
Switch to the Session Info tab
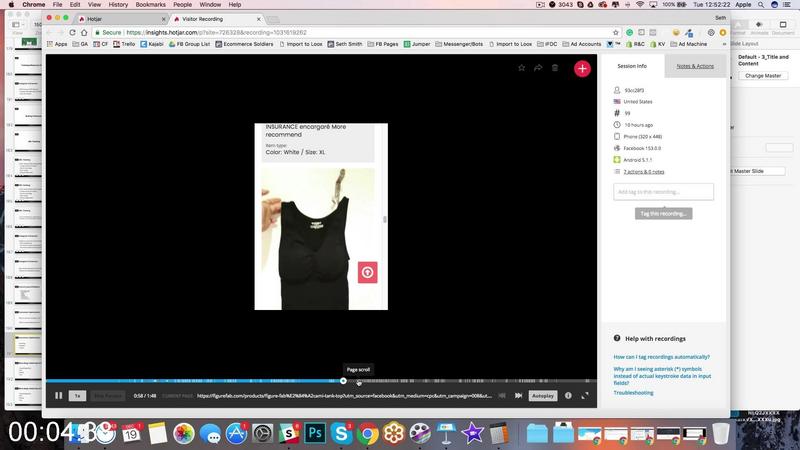(632, 66)
